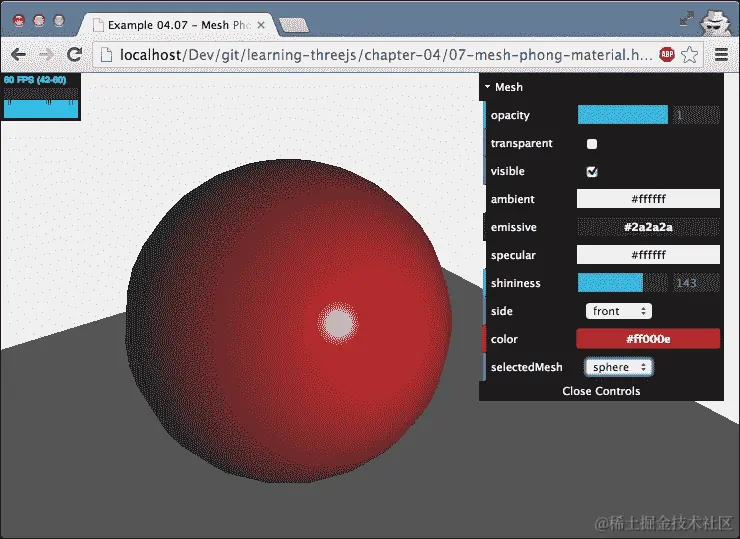
Task: Click the fullscreen arrows icon
Action: pyautogui.click(x=687, y=19)
